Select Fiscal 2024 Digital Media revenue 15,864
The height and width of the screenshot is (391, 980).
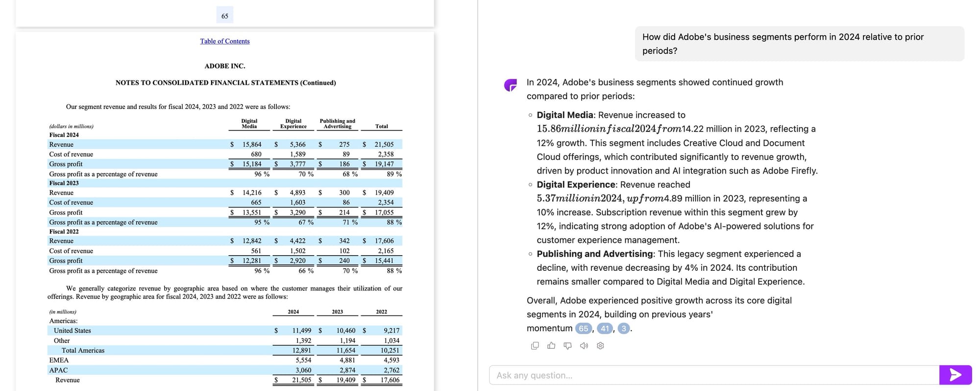tap(252, 145)
